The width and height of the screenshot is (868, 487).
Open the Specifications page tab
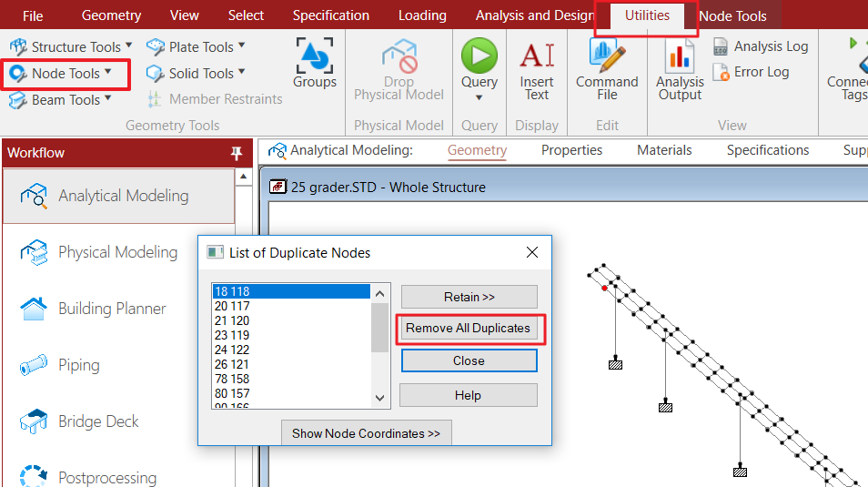(x=768, y=150)
